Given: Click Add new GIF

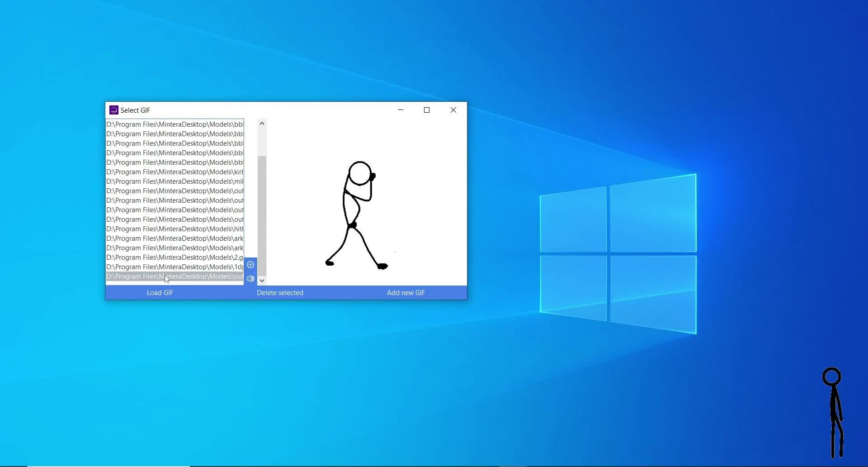Looking at the screenshot, I should point(406,293).
